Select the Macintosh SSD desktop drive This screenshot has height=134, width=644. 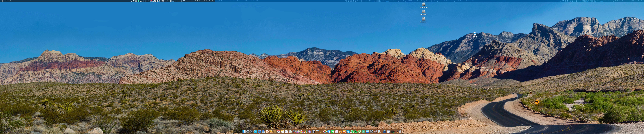coord(424,5)
